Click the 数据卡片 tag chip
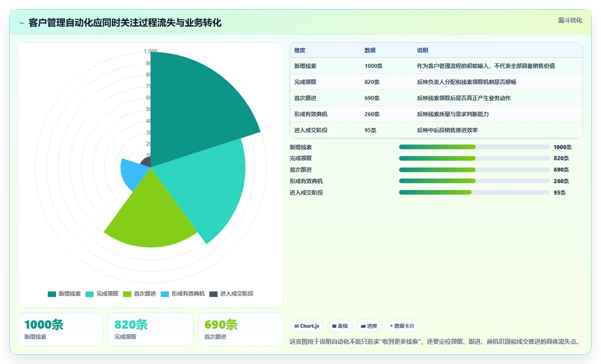 402,326
